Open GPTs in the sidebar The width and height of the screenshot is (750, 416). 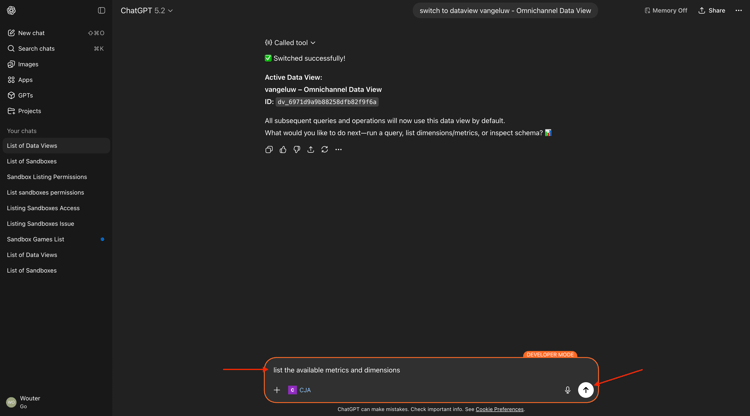click(56, 95)
